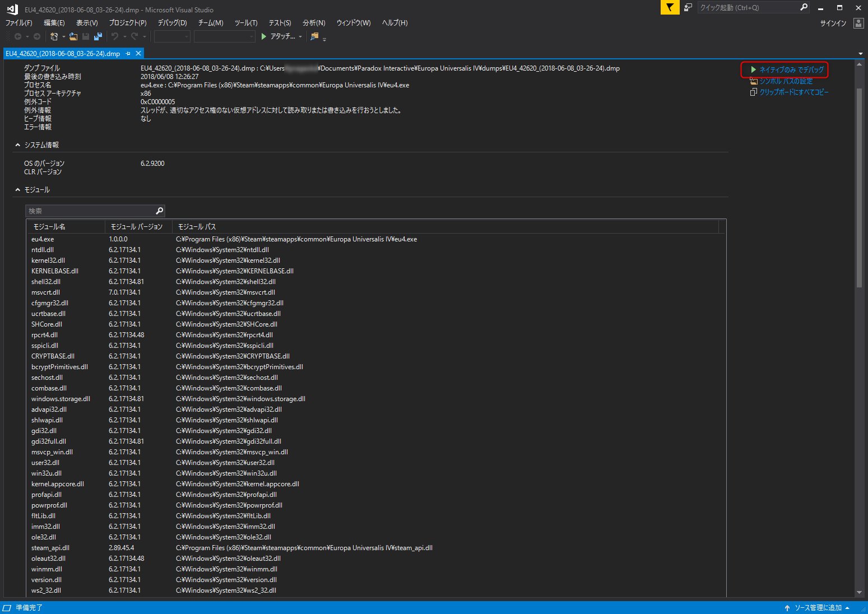Click ソース管理に追加 in the status bar

pyautogui.click(x=818, y=608)
